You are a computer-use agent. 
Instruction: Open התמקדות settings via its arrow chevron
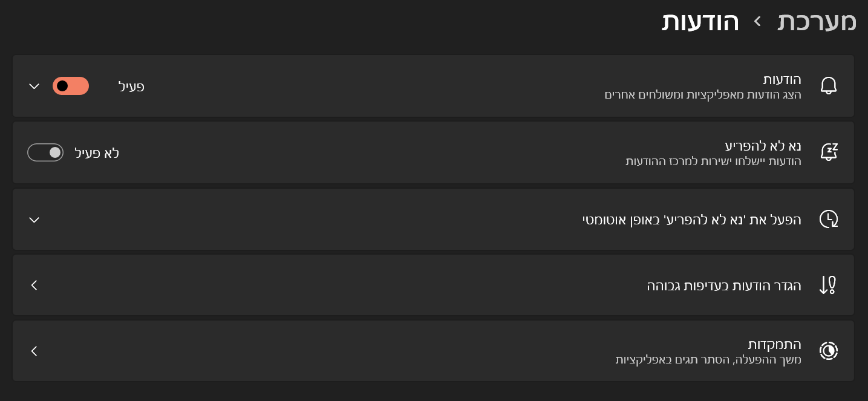coord(34,351)
